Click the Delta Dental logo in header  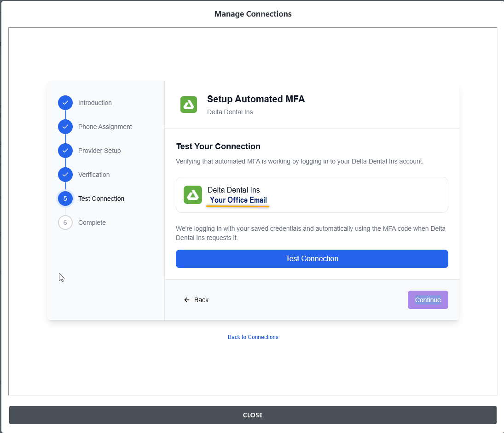(x=189, y=105)
